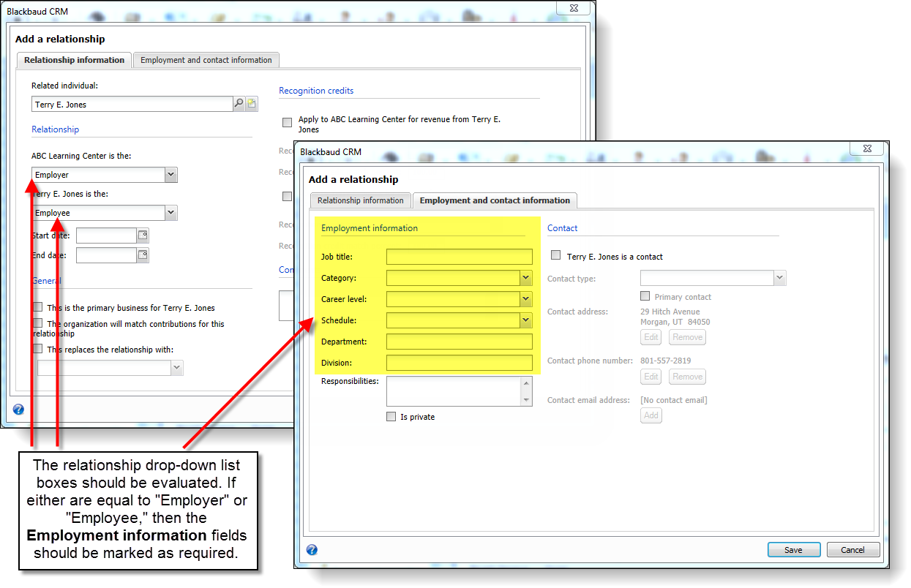Check Terry E. Jones is a contact

(555, 255)
